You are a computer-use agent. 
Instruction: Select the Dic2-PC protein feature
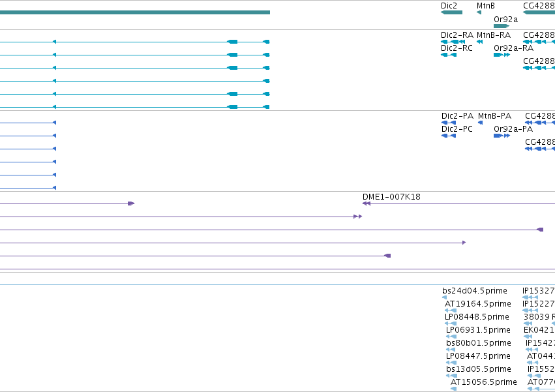click(449, 136)
